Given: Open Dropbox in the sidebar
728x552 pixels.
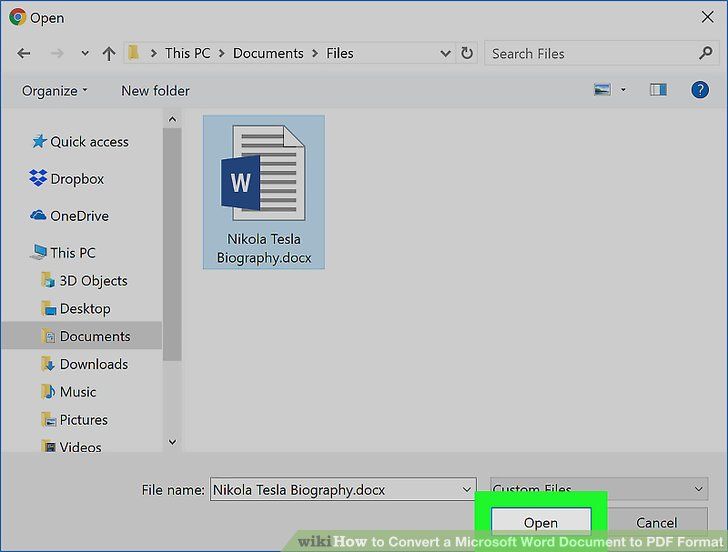Looking at the screenshot, I should [77, 179].
